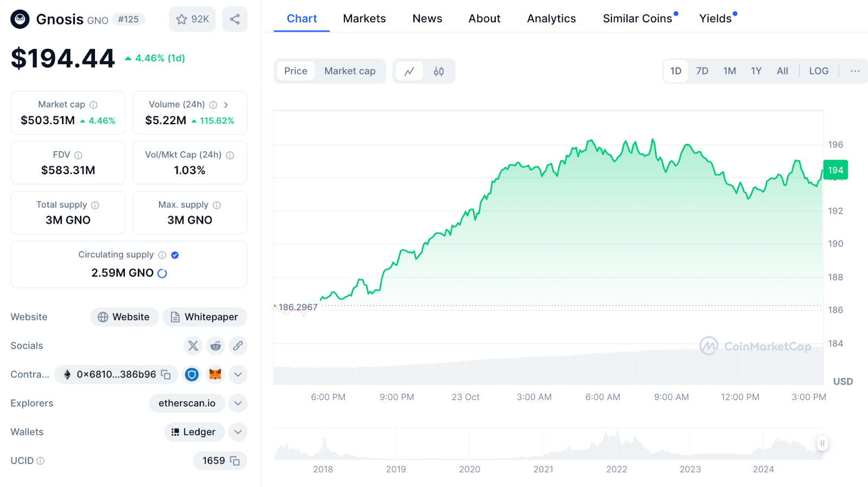The width and height of the screenshot is (868, 487).
Task: Click the 0x6810...386b96 contract chip
Action: pyautogui.click(x=116, y=374)
